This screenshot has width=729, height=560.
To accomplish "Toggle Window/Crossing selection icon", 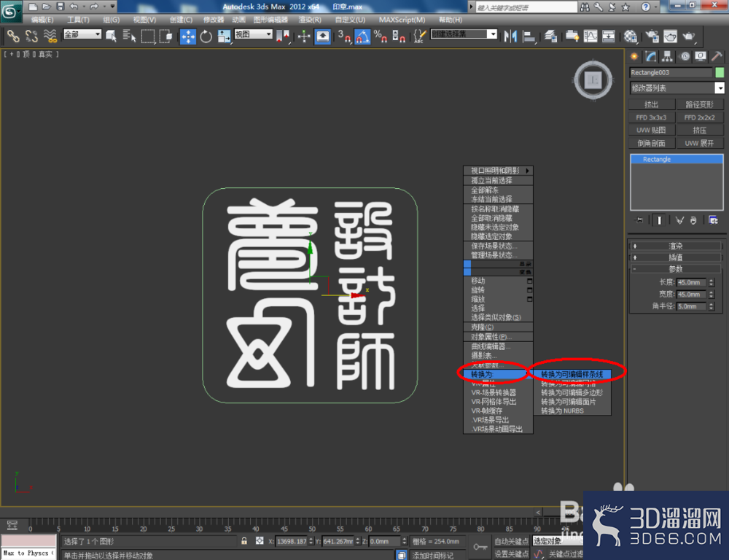I will point(165,36).
